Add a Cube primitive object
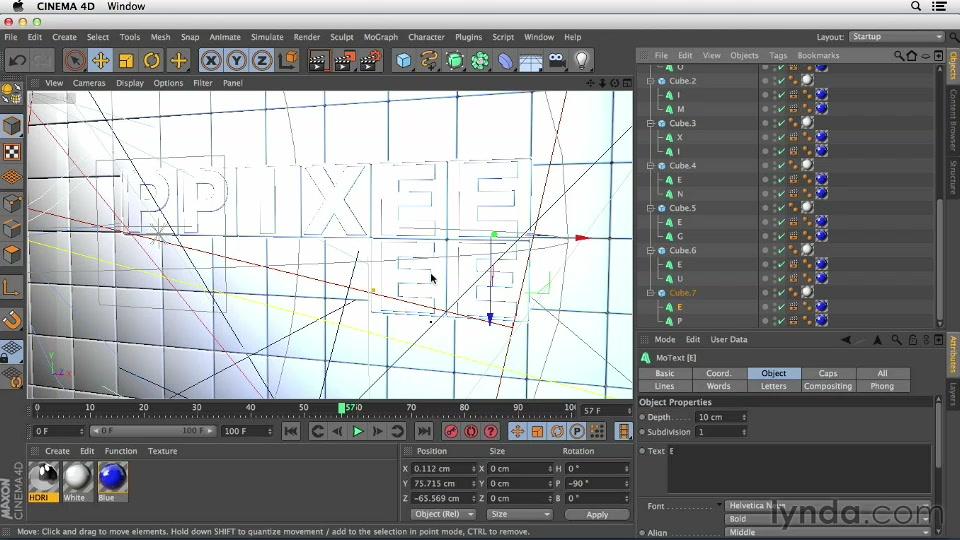 (403, 61)
